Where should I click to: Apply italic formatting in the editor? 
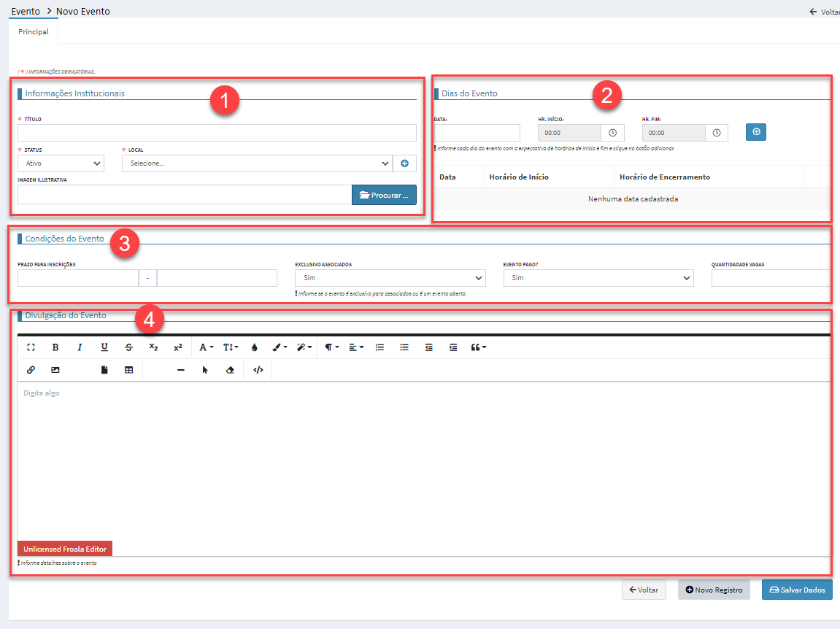point(80,347)
